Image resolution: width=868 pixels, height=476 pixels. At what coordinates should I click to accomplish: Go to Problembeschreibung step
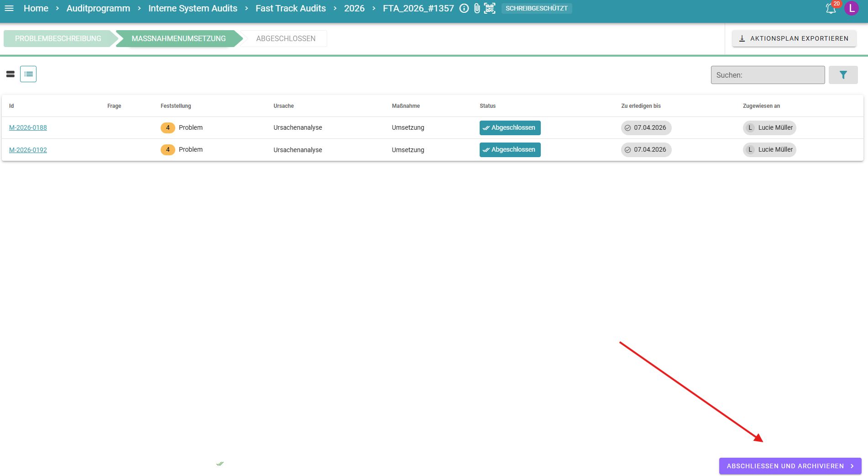pyautogui.click(x=58, y=38)
